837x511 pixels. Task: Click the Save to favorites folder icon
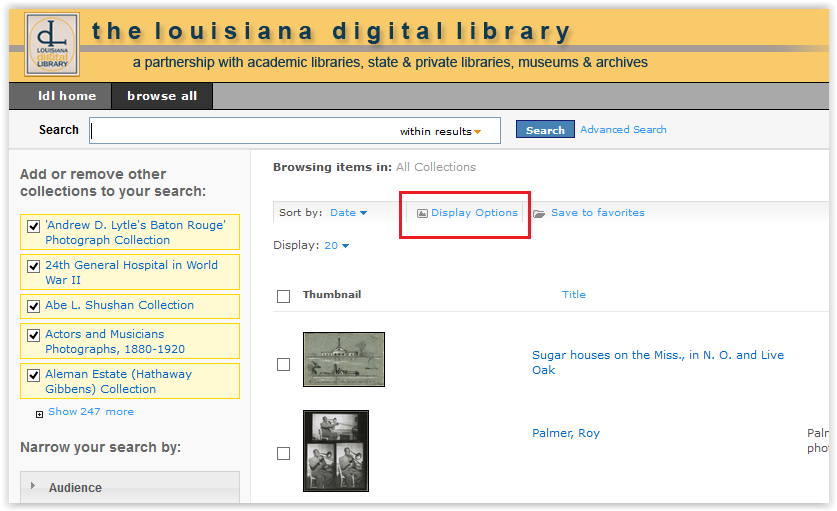539,214
